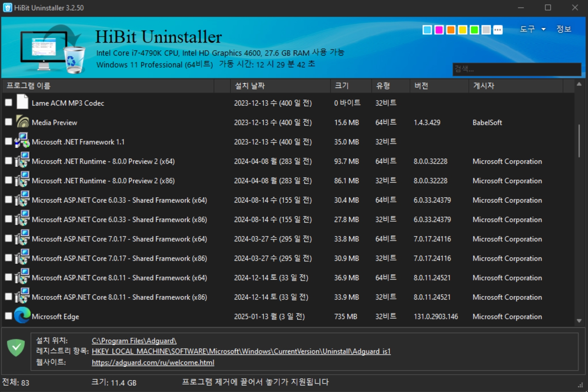Click the Microsoft Edge browser icon
This screenshot has width=588, height=392.
pos(22,315)
